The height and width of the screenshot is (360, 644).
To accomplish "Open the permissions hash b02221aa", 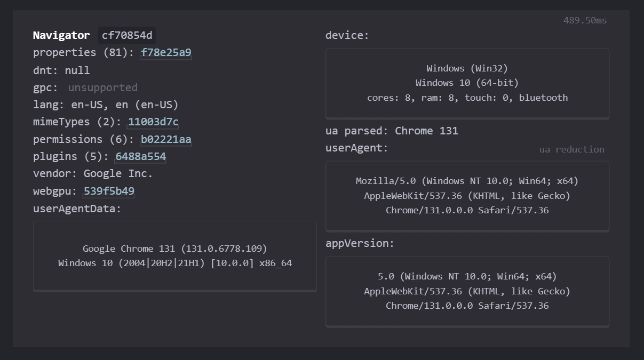I will click(x=166, y=139).
